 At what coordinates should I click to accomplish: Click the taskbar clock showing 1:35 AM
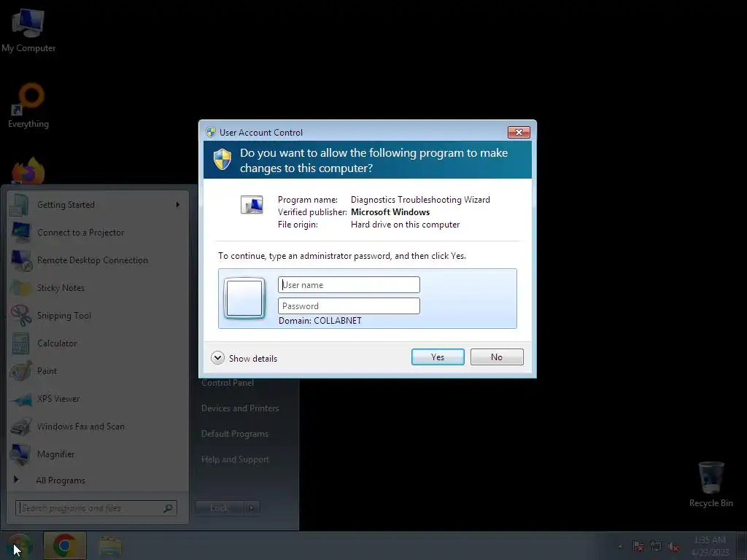[x=710, y=545]
